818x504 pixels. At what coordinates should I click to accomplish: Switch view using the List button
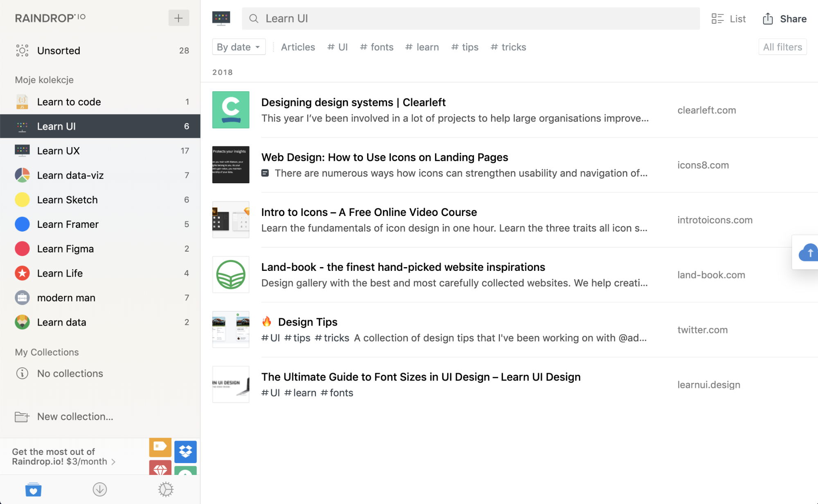728,19
